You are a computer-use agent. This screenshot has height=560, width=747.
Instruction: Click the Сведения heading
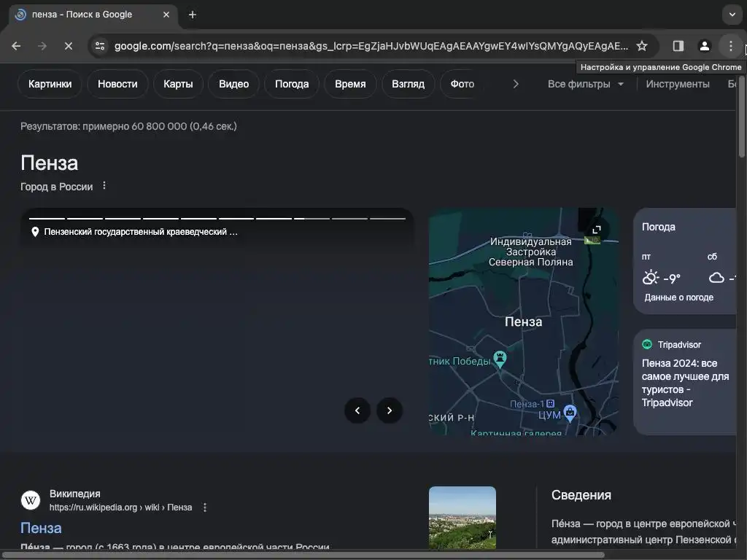tap(581, 495)
